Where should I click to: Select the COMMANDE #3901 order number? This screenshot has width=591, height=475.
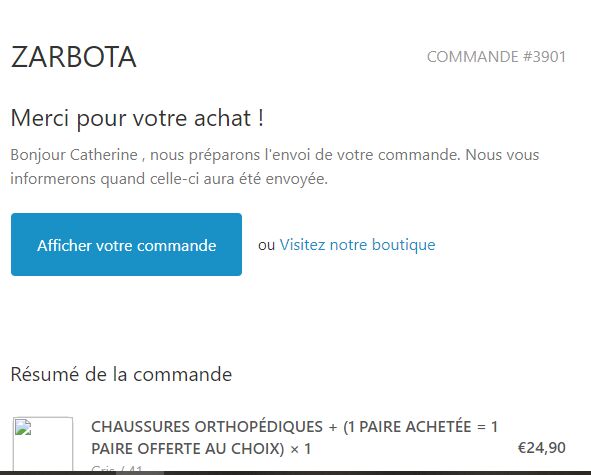496,57
